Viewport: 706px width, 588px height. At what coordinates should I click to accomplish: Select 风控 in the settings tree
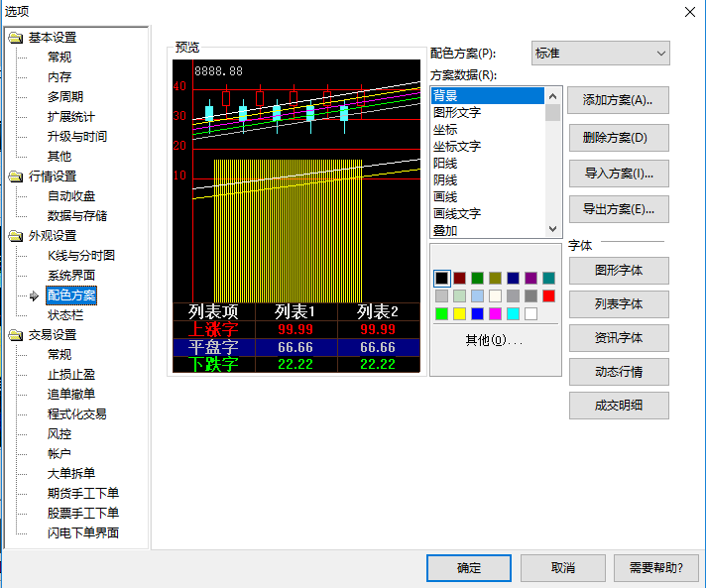click(59, 434)
